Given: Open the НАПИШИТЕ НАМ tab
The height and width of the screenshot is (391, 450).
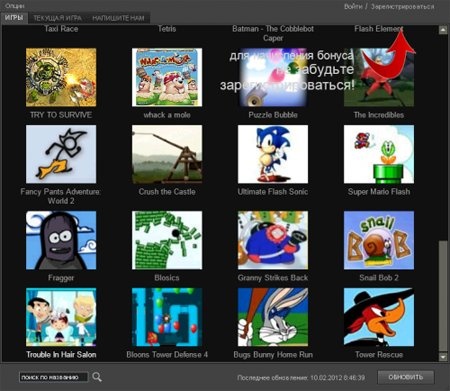Looking at the screenshot, I should point(118,18).
